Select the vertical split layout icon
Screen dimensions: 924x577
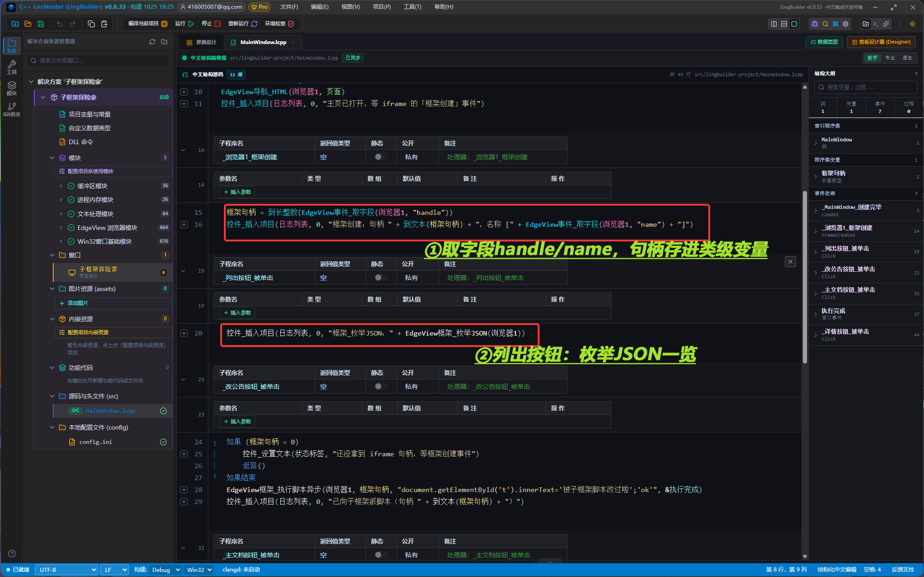(774, 24)
